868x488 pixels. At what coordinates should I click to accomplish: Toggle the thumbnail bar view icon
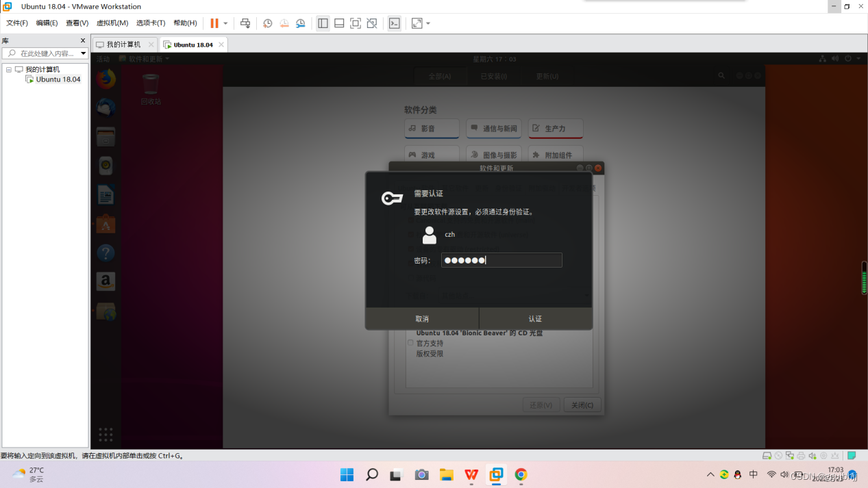point(339,23)
